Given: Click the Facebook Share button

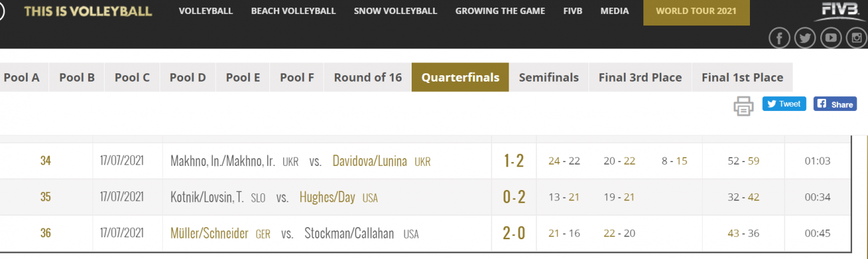Looking at the screenshot, I should [x=835, y=104].
